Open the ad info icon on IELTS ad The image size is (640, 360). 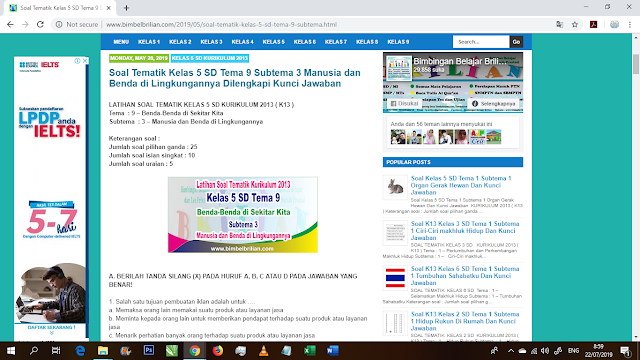click(77, 61)
